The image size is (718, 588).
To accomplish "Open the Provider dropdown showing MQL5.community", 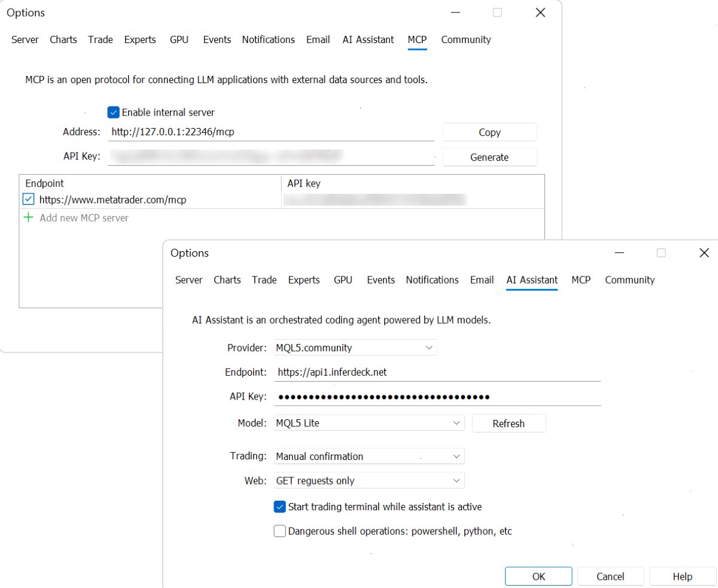I will pyautogui.click(x=355, y=348).
